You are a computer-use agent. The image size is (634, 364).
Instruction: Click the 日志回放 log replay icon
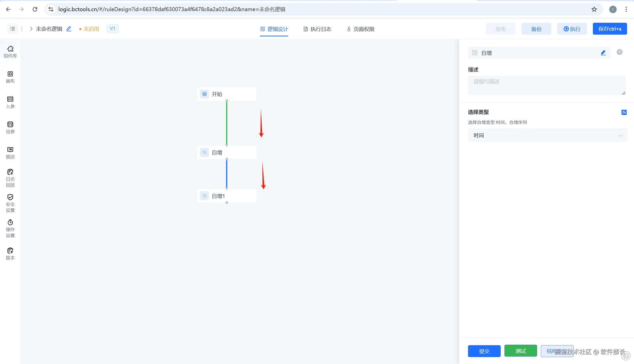pyautogui.click(x=10, y=178)
